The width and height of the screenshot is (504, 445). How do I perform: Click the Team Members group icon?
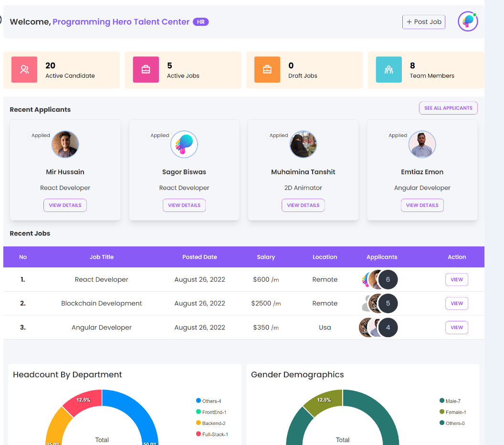(388, 69)
